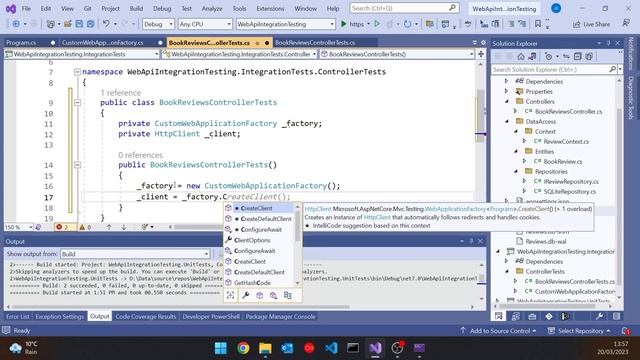Click the Solution Explorer Home icon

521,56
